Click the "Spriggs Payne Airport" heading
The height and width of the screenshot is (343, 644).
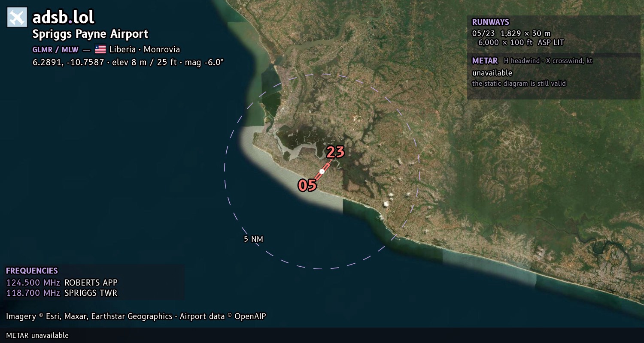point(91,34)
